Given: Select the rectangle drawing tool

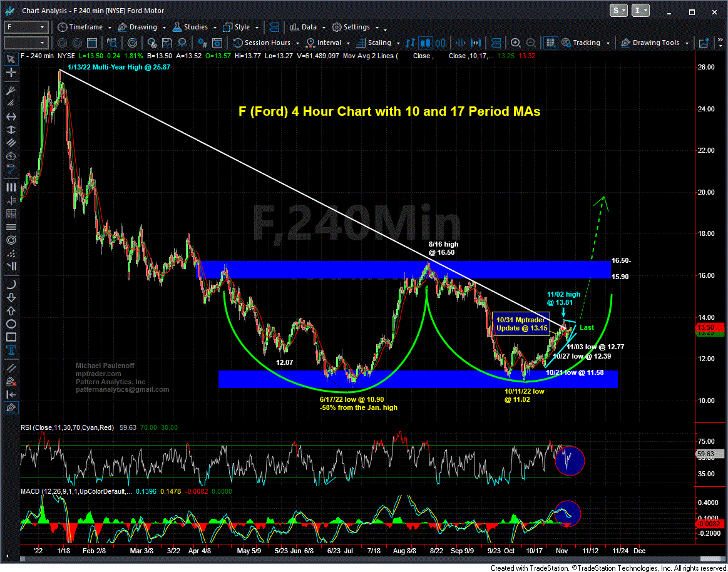Looking at the screenshot, I should click(11, 337).
